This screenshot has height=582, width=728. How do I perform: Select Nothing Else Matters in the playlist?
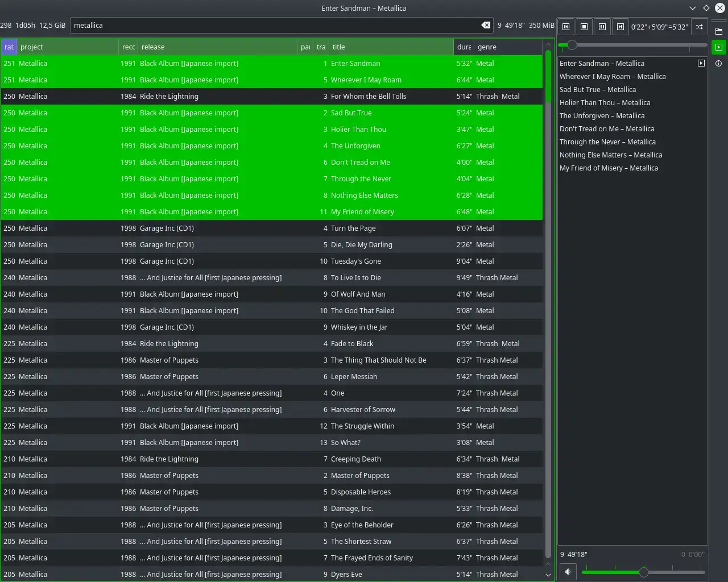click(x=632, y=155)
